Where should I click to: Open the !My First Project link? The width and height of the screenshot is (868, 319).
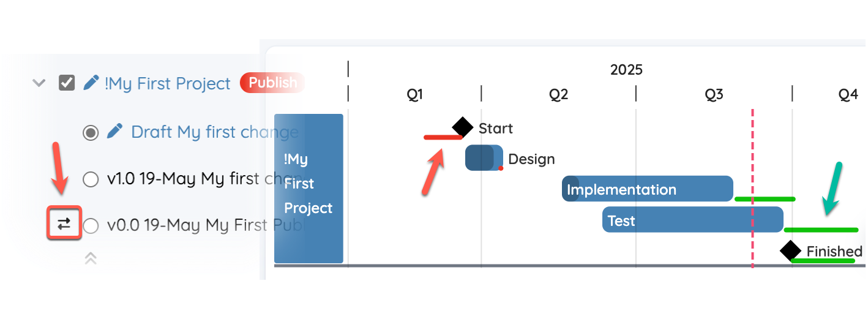[x=168, y=83]
